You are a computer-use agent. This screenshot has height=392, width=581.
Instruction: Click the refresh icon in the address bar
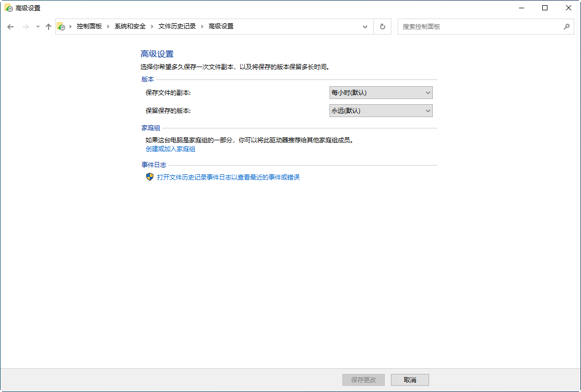[382, 26]
